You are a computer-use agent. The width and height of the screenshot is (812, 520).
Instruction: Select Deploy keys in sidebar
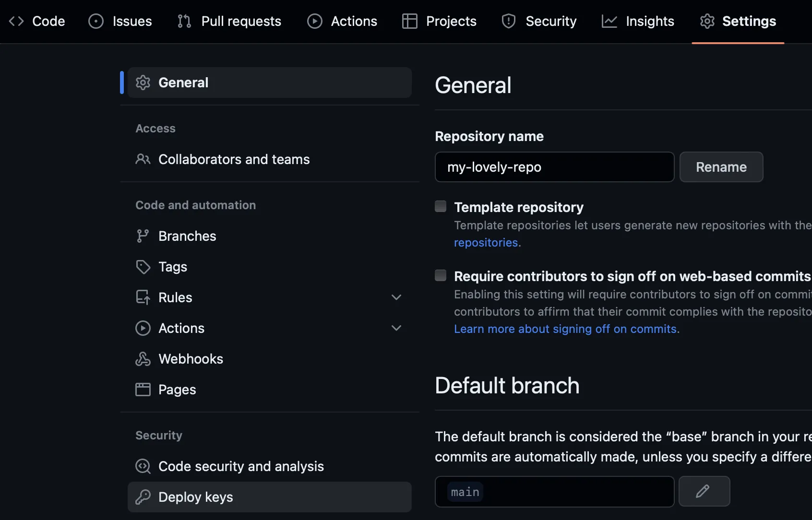pos(270,497)
